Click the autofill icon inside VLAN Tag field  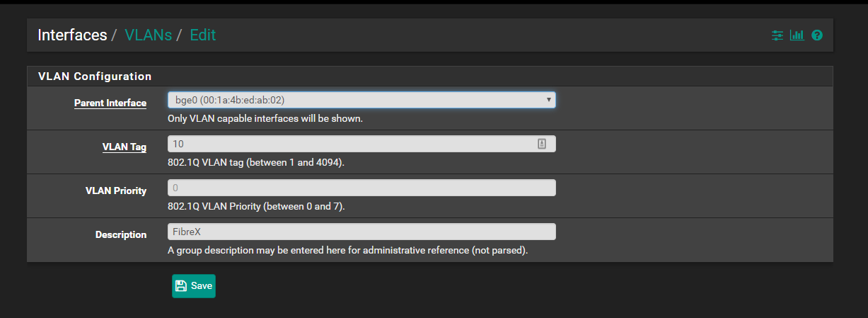click(542, 144)
